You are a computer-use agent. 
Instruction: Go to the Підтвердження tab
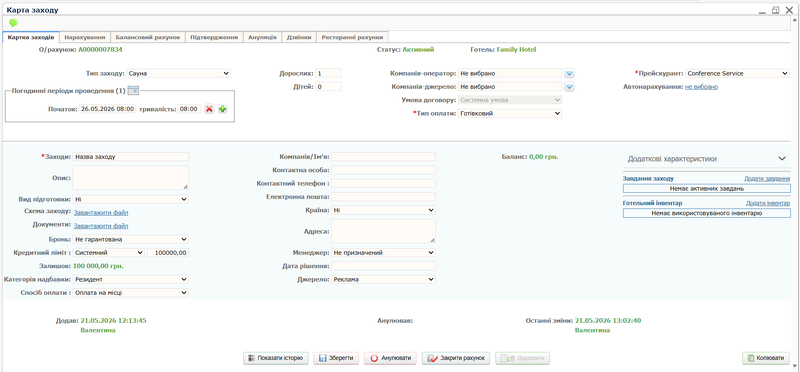[214, 37]
